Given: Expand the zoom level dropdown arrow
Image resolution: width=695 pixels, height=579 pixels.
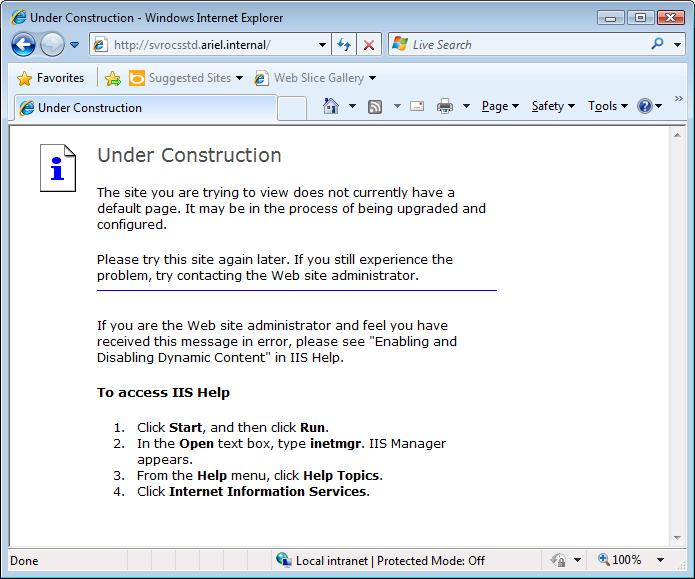Looking at the screenshot, I should (x=660, y=560).
